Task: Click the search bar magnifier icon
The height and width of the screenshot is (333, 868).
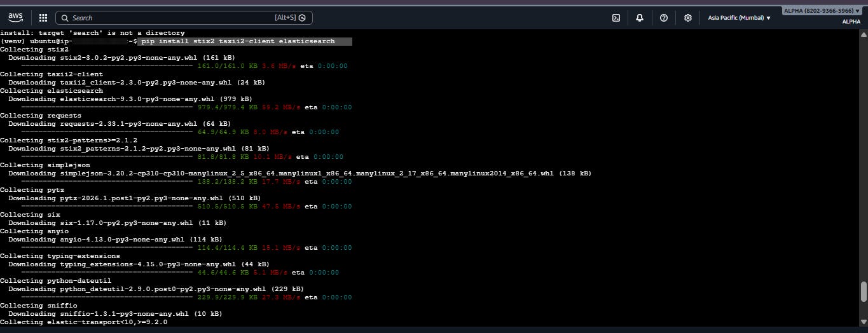Action: [65, 18]
